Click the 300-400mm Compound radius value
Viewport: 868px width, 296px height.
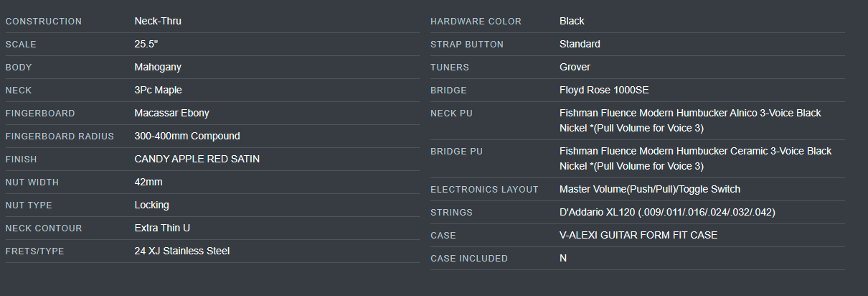point(187,136)
